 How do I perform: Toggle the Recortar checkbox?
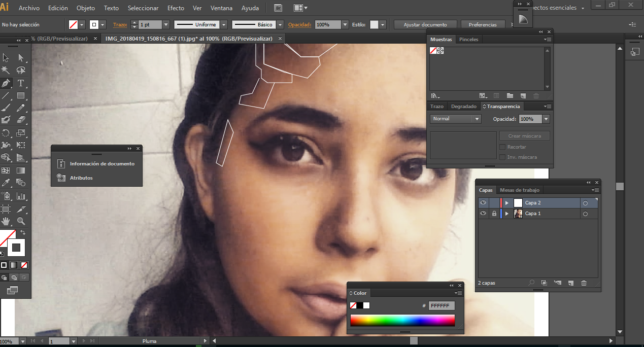click(502, 147)
